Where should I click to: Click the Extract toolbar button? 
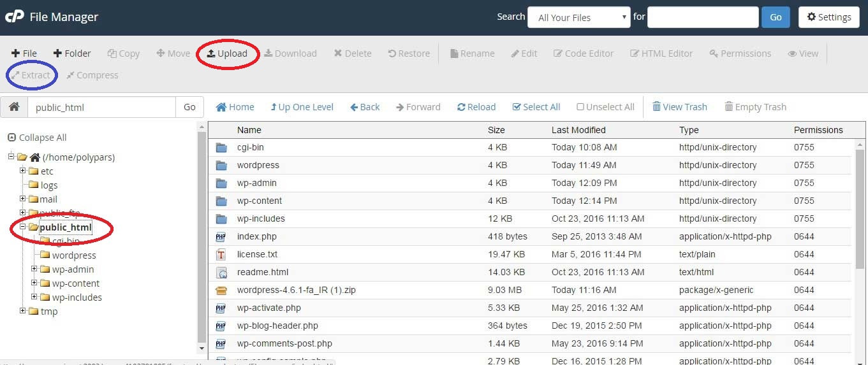pos(30,75)
